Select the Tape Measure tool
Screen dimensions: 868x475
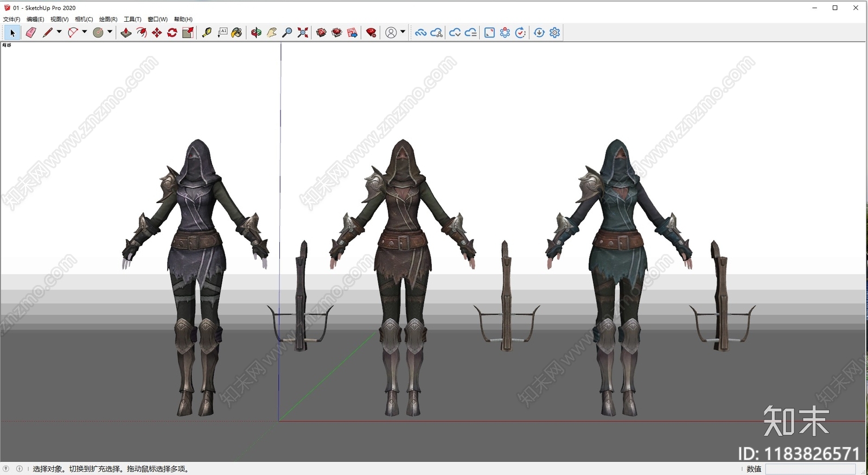(x=207, y=33)
